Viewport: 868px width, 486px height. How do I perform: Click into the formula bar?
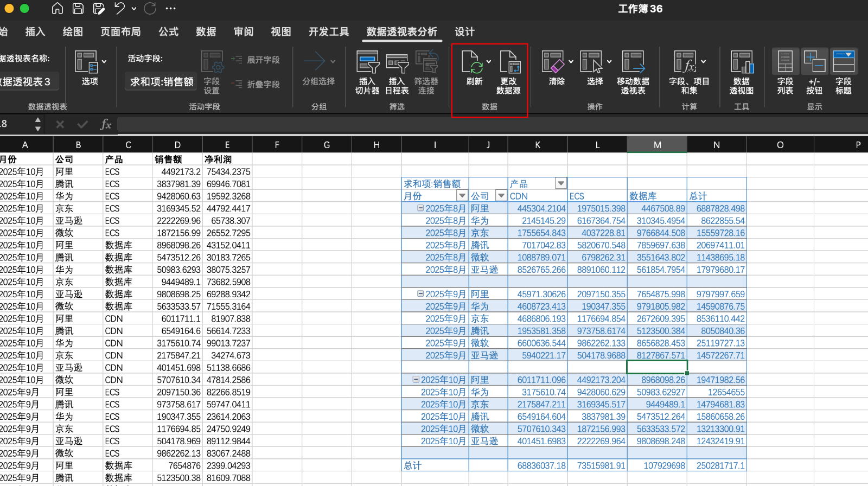point(492,125)
